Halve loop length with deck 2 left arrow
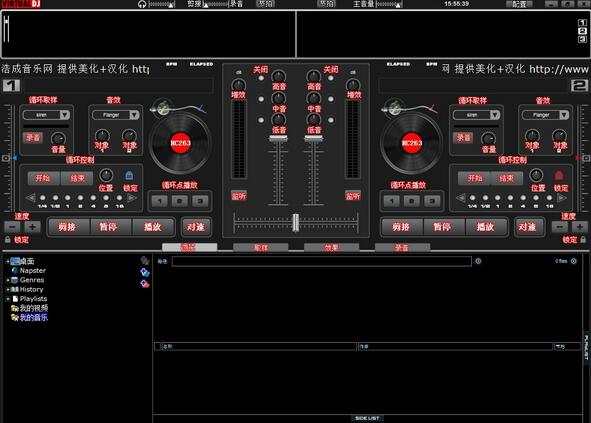 tap(461, 198)
